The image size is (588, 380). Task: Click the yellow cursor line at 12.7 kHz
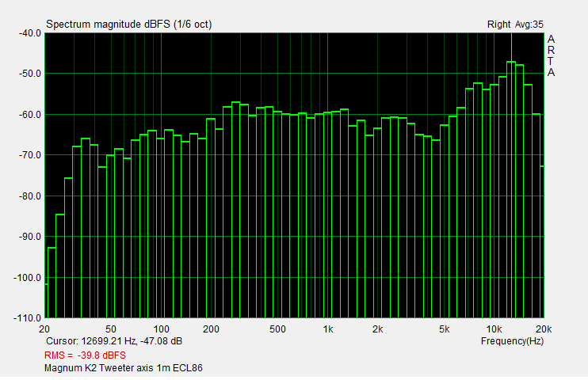click(511, 175)
